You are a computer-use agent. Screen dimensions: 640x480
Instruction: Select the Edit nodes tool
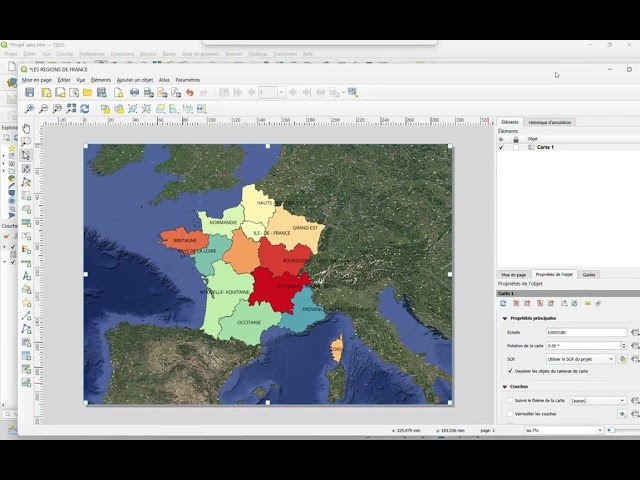26,182
